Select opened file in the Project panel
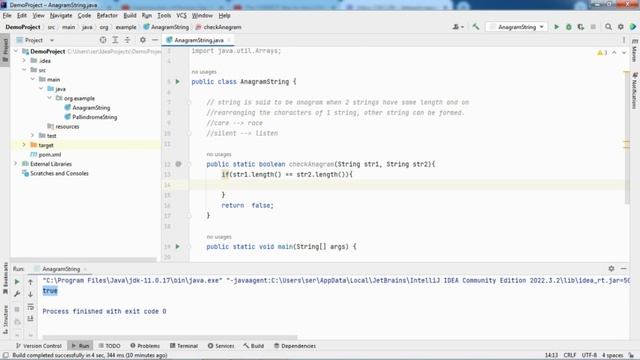This screenshot has width=640, height=360. (103, 40)
